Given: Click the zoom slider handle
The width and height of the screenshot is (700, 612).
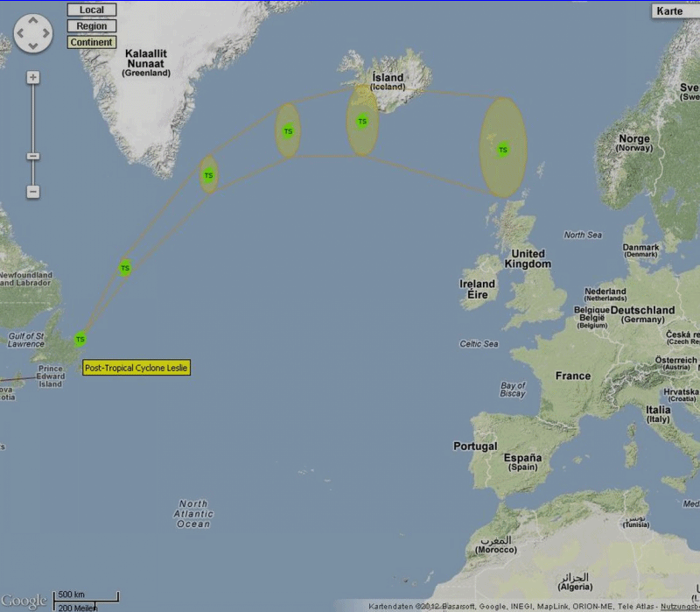Looking at the screenshot, I should pyautogui.click(x=32, y=157).
